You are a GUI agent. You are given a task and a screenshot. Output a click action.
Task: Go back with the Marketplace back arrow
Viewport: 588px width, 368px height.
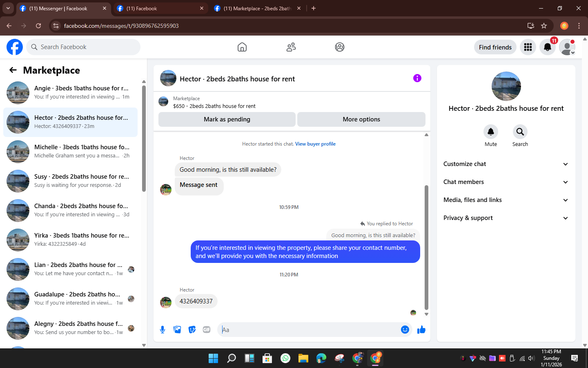13,70
